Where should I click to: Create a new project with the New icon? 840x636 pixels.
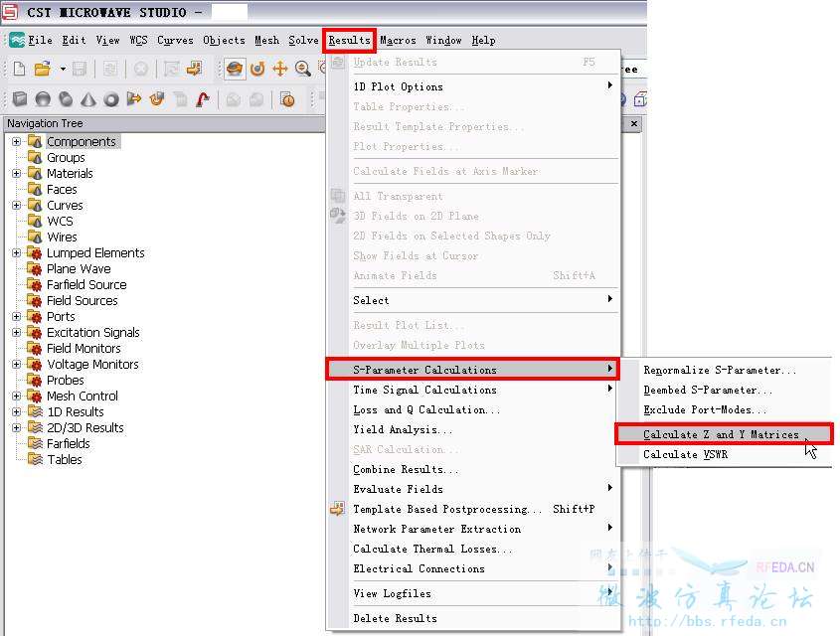19,69
